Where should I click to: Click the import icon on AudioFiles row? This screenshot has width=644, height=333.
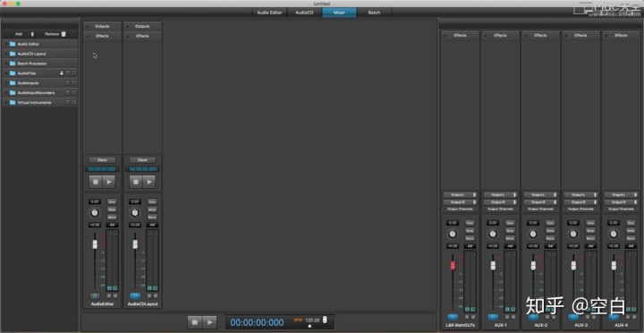click(x=62, y=73)
